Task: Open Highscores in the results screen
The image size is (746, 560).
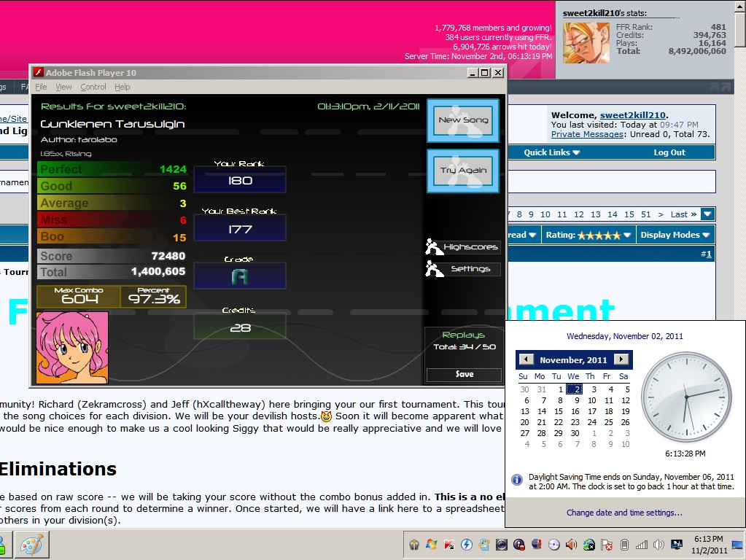Action: 463,246
